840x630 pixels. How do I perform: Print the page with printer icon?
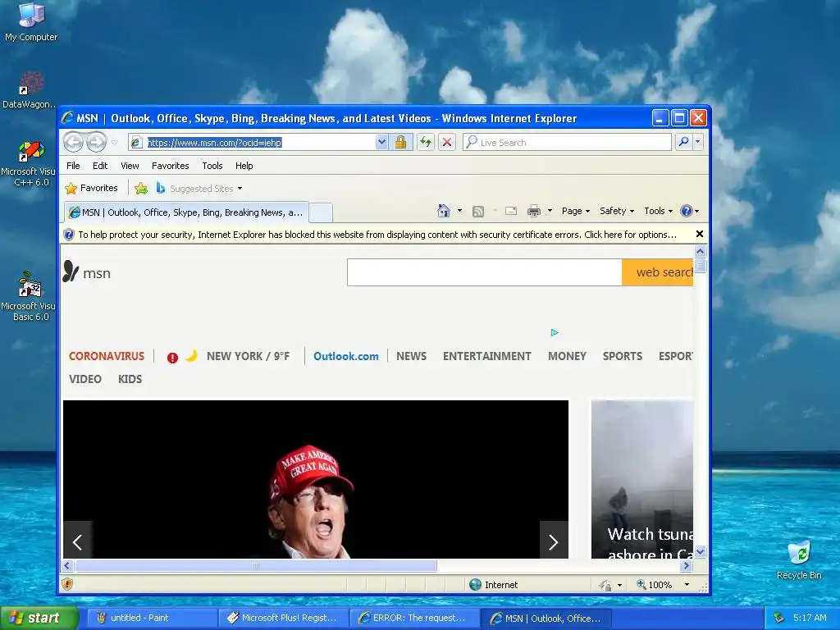pos(533,211)
